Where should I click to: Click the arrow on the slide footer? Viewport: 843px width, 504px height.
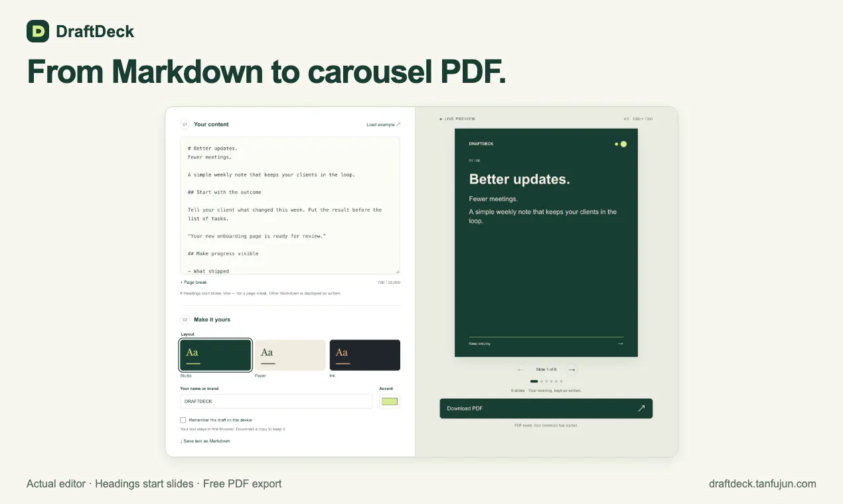[620, 344]
